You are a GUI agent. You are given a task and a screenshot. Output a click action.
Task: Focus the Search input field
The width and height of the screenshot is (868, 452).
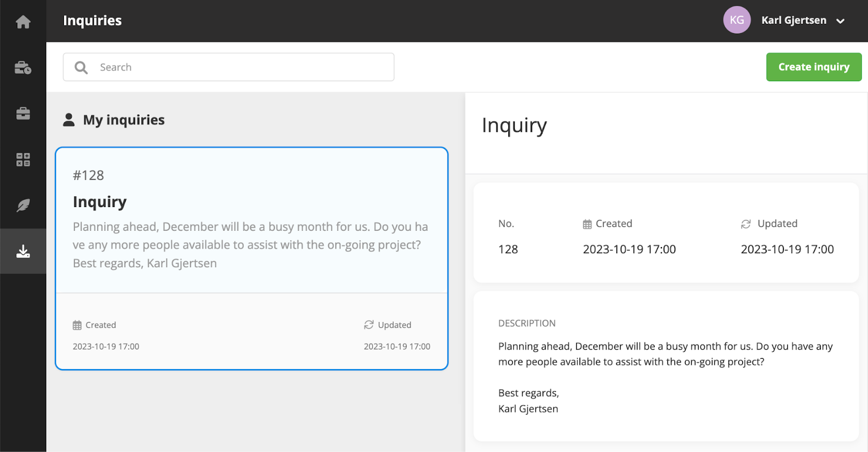pyautogui.click(x=228, y=67)
